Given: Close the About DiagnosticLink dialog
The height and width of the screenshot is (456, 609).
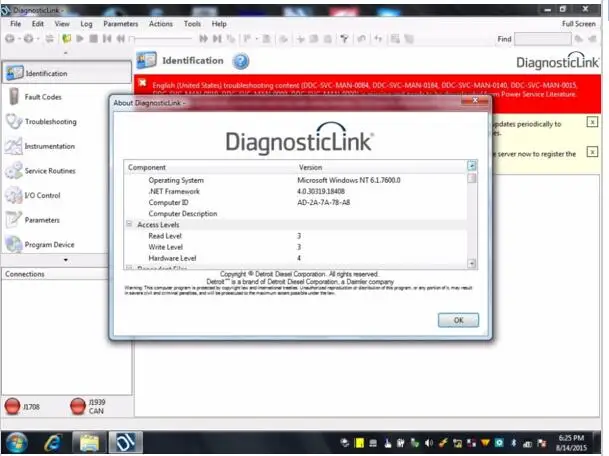Looking at the screenshot, I should tap(475, 101).
